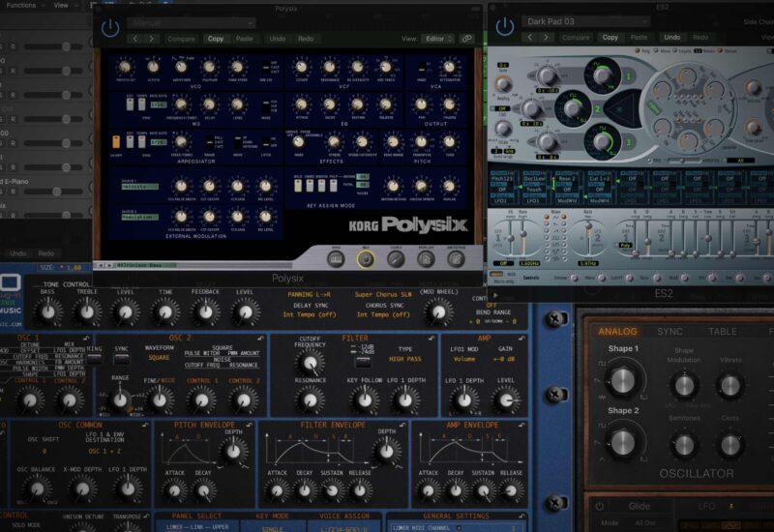Click Copy in ES2 header
Viewport: 774px width, 532px height.
pos(610,37)
